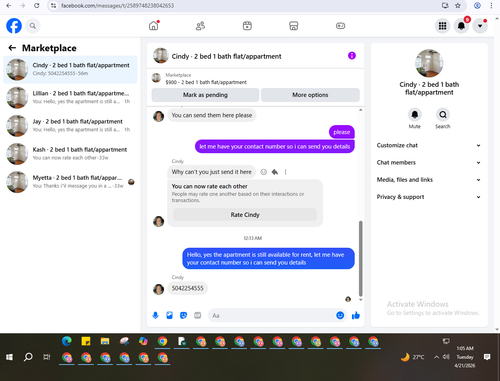The image size is (500, 381).
Task: Open Microsoft Edge from taskbar
Action: [67, 341]
